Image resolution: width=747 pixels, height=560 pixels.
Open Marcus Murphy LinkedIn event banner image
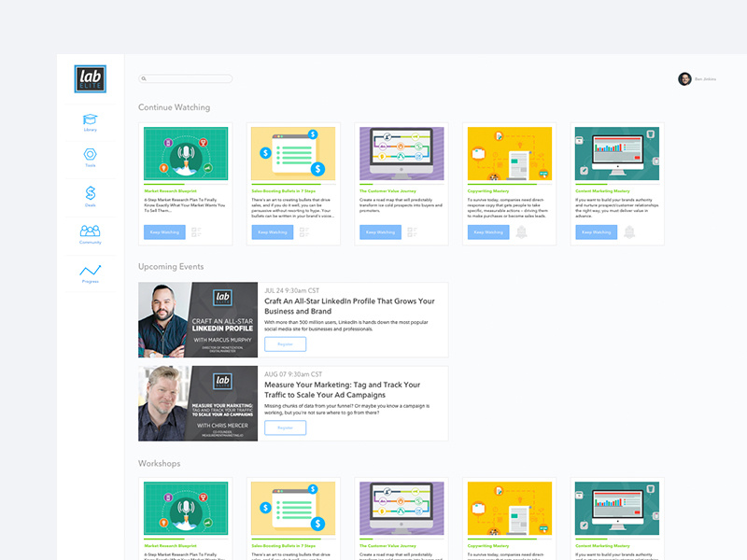point(198,319)
